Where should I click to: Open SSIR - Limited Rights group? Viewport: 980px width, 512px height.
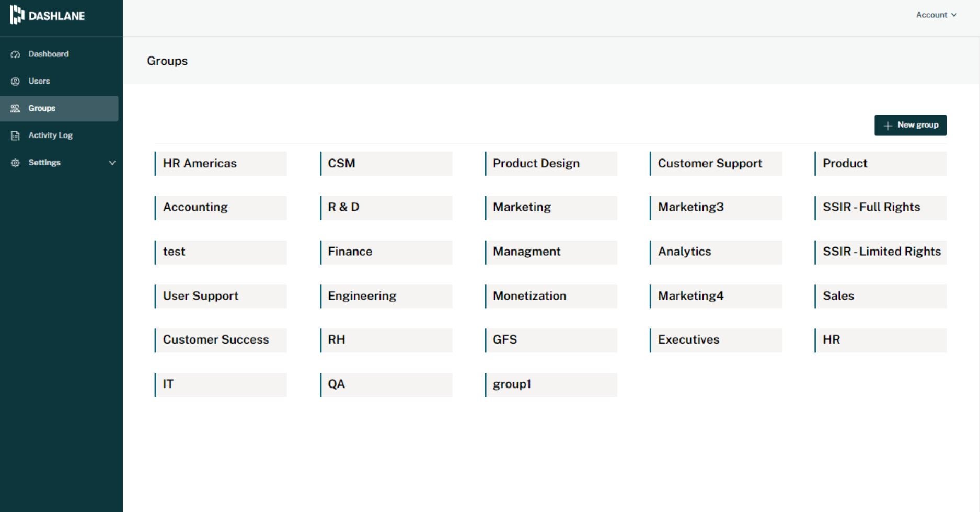[881, 252]
